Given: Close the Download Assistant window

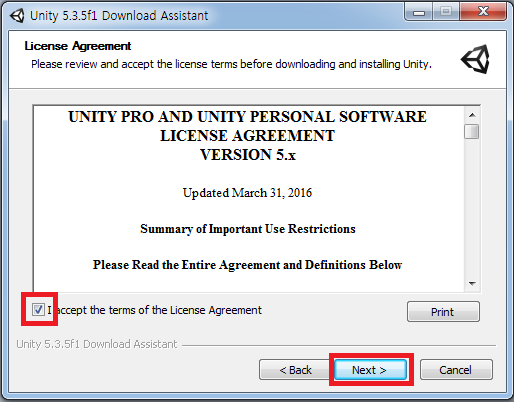Looking at the screenshot, I should point(483,12).
